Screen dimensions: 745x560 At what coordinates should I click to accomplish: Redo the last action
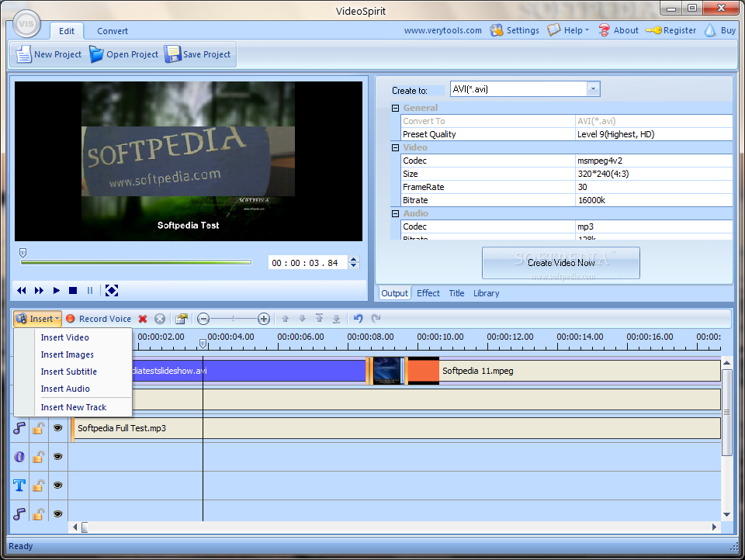click(376, 319)
